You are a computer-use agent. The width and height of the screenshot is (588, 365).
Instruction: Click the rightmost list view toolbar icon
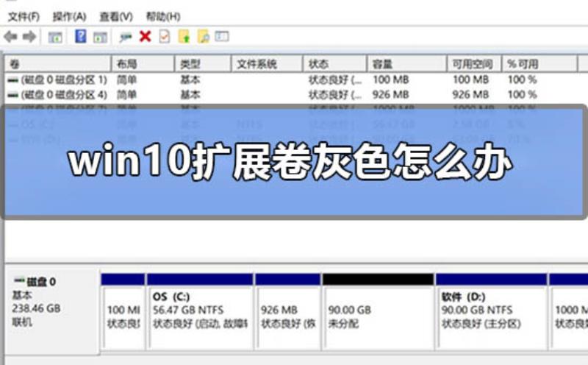click(x=222, y=36)
